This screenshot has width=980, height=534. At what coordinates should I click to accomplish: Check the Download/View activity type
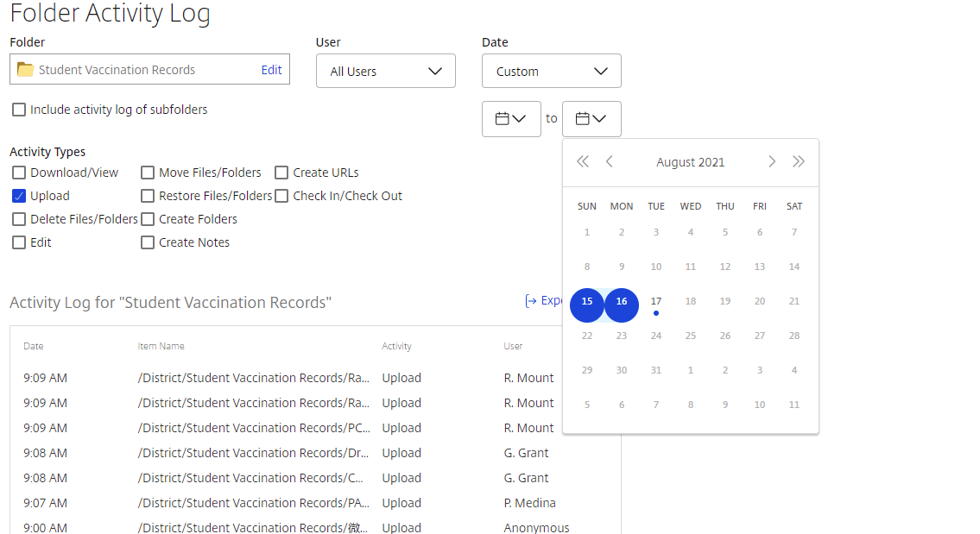(x=19, y=173)
